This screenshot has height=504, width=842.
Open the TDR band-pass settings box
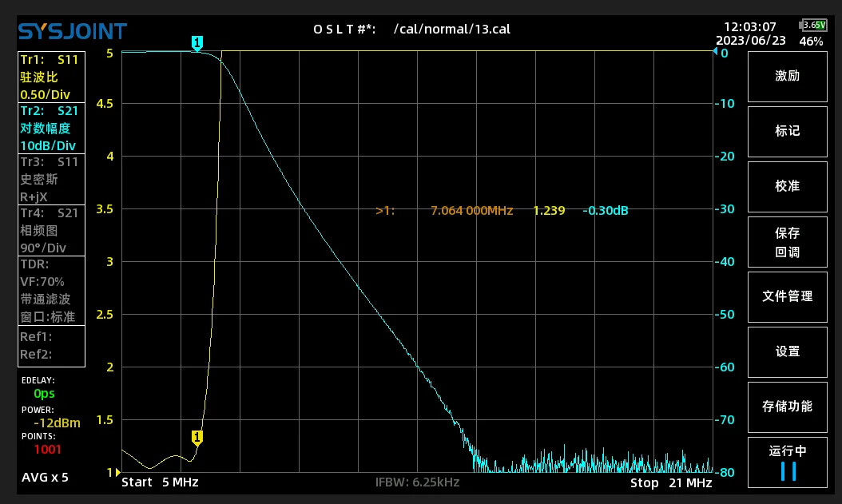point(52,291)
